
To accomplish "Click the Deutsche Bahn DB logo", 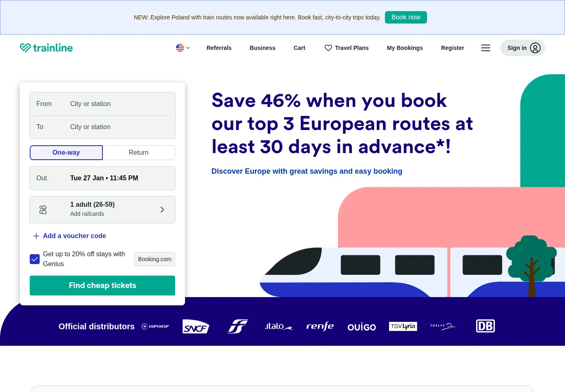I will (485, 326).
